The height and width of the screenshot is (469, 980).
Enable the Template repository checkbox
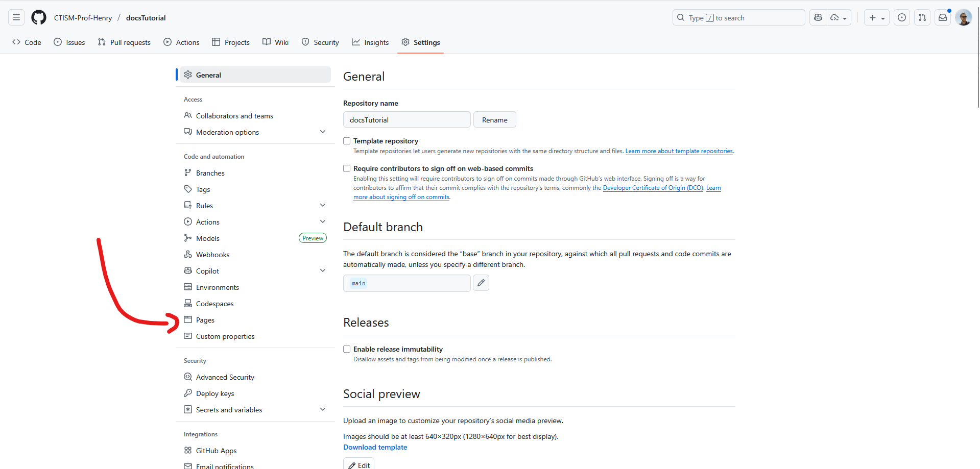(347, 141)
